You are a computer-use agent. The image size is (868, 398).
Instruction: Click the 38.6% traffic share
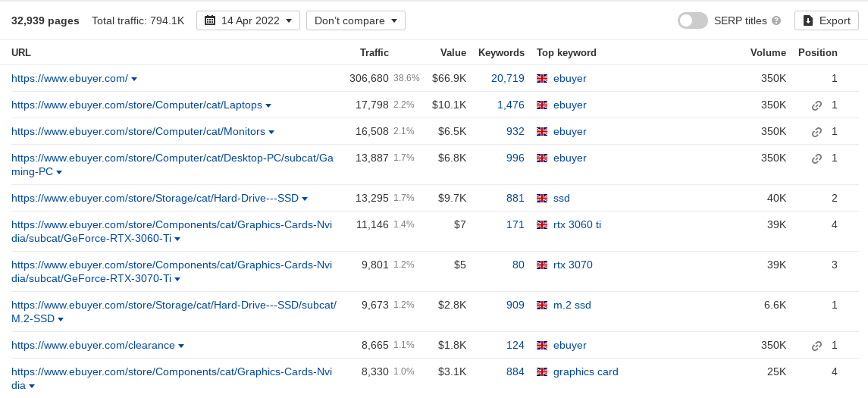(406, 79)
